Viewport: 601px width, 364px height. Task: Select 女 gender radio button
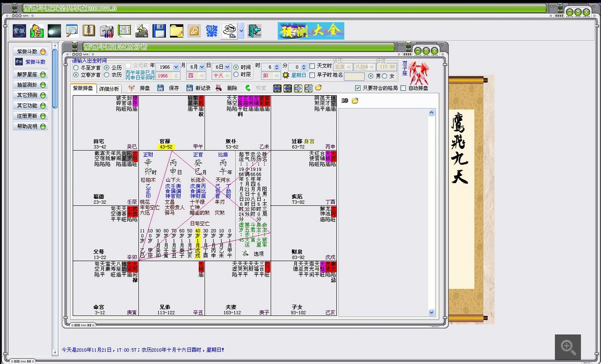(384, 76)
